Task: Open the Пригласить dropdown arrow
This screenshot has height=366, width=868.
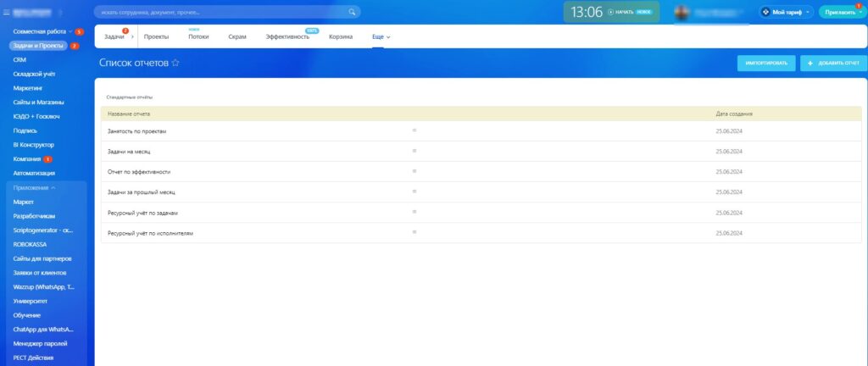Action: click(861, 12)
